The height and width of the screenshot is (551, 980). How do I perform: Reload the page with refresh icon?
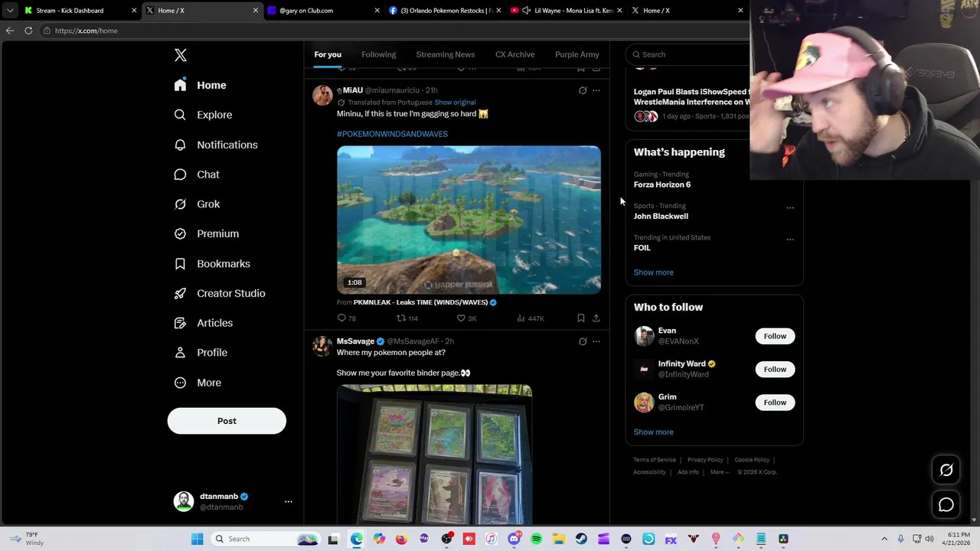click(x=28, y=31)
